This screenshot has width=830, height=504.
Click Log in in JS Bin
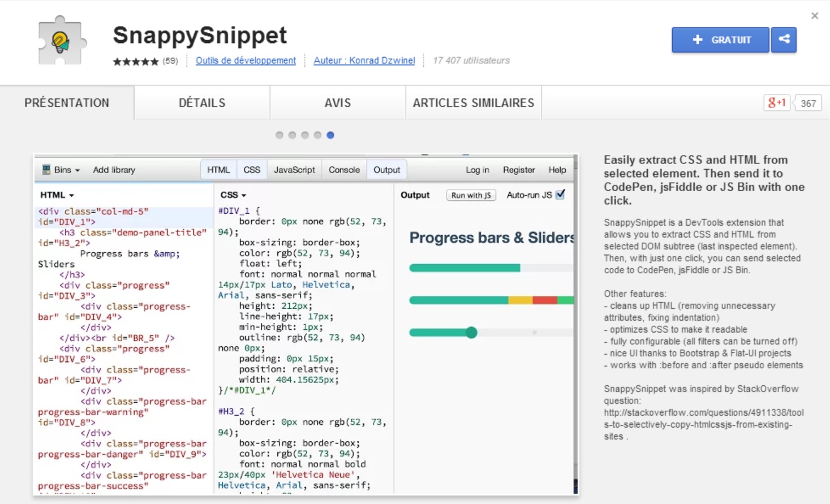point(478,170)
